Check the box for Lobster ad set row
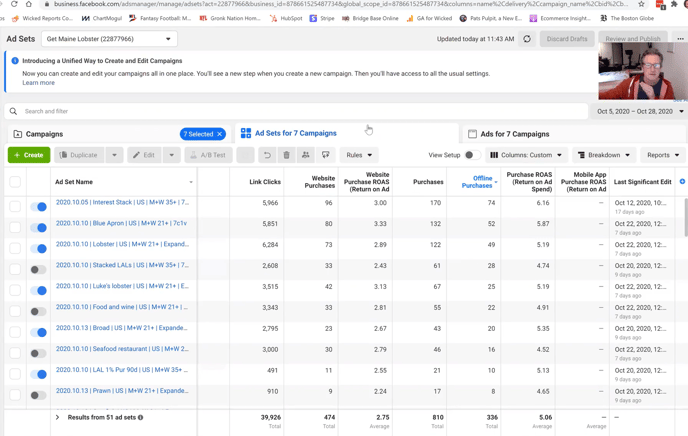 [x=15, y=248]
